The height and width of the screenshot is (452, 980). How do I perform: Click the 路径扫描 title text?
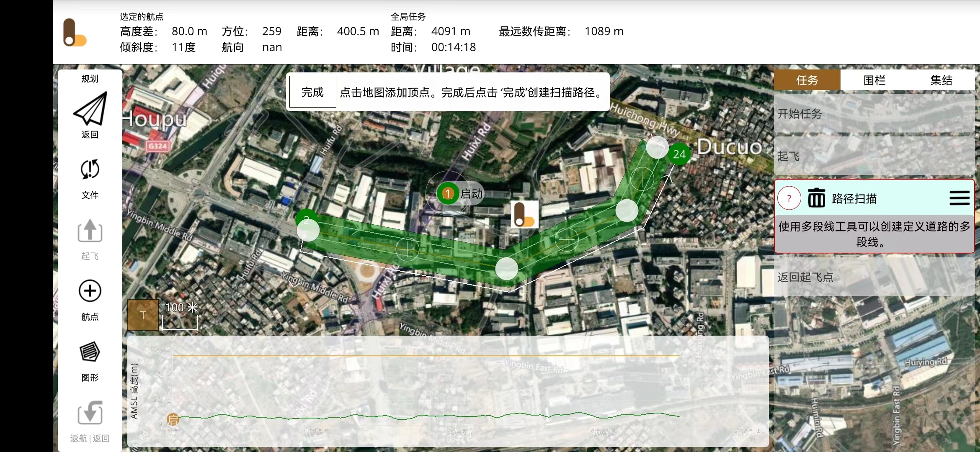[x=854, y=198]
